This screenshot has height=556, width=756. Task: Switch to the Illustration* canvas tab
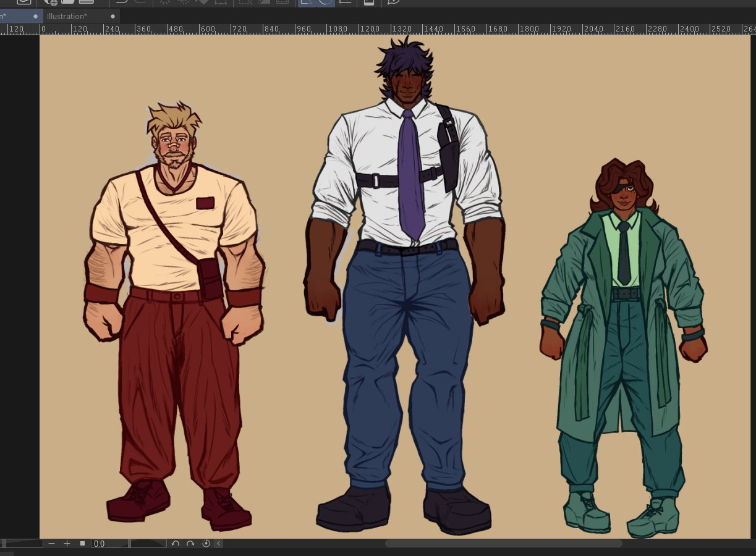(x=67, y=16)
